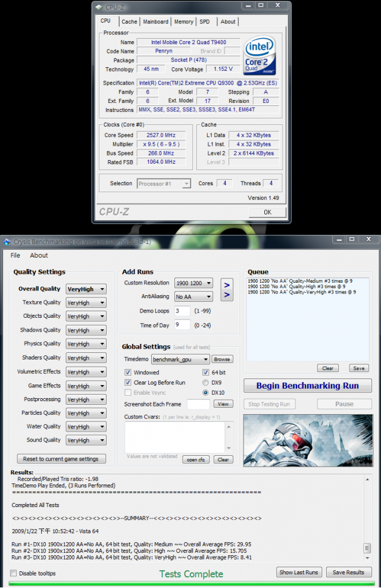Viewport: 381px width, 588px height.
Task: Open the Objects Quality dropdown
Action: (86, 316)
